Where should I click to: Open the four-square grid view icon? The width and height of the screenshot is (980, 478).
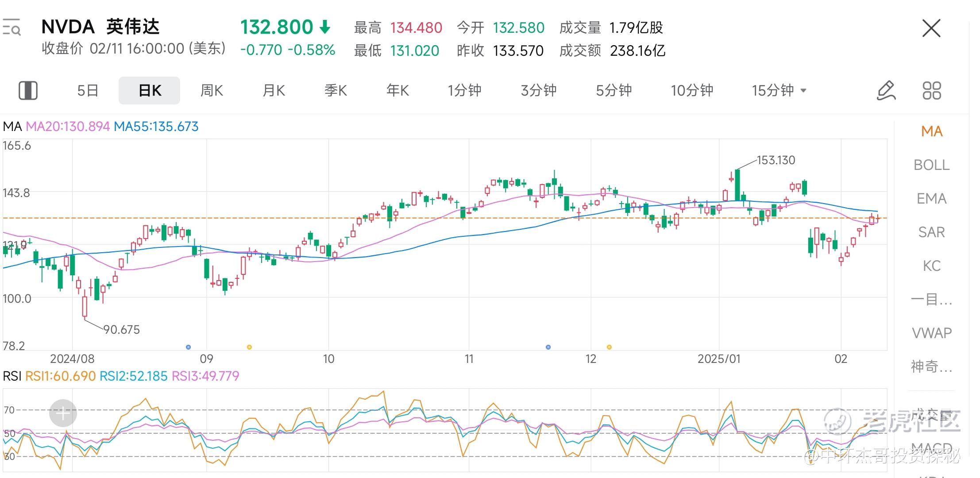pyautogui.click(x=931, y=90)
